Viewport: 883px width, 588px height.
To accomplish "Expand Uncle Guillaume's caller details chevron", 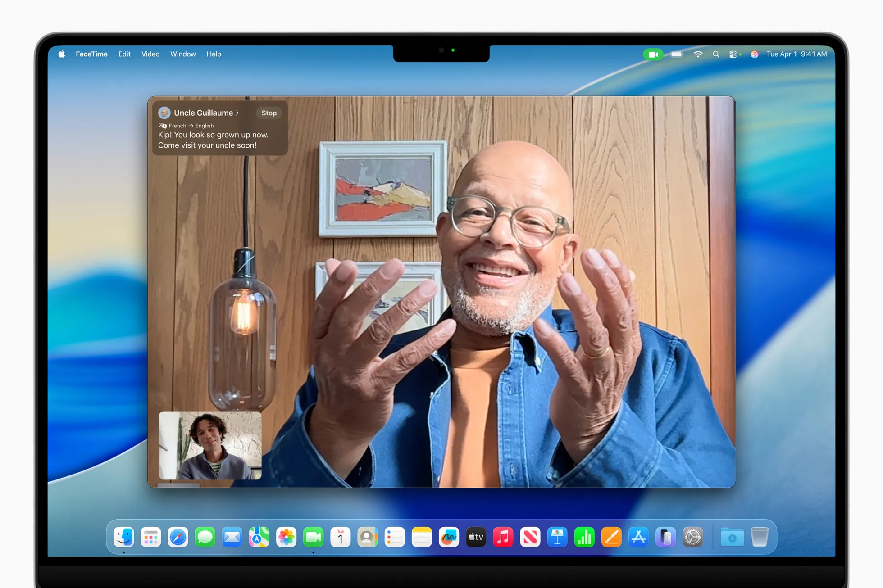I will pos(237,113).
